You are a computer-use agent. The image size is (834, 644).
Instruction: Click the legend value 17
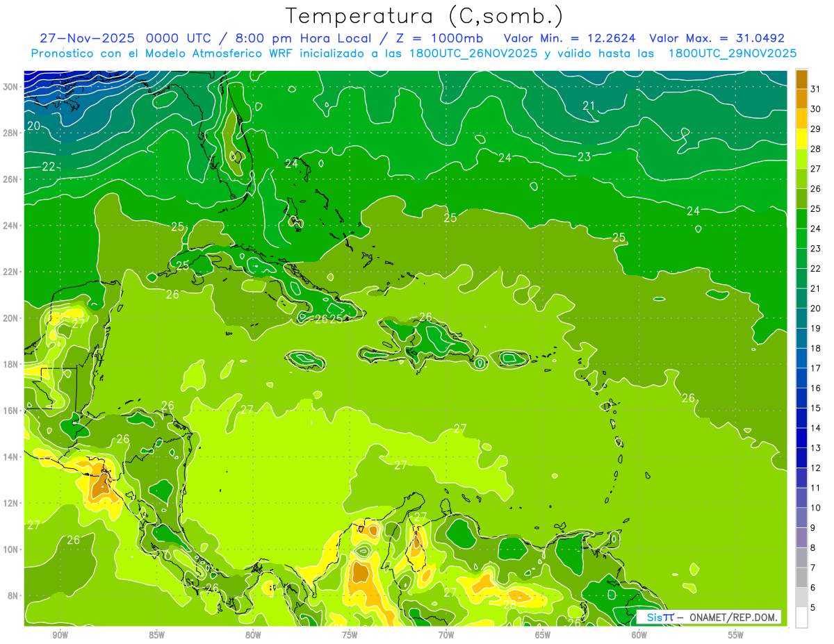point(816,368)
